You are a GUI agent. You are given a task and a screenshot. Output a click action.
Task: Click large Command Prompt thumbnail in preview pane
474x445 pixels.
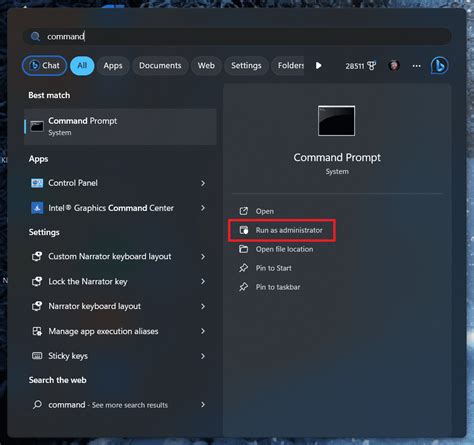point(336,121)
